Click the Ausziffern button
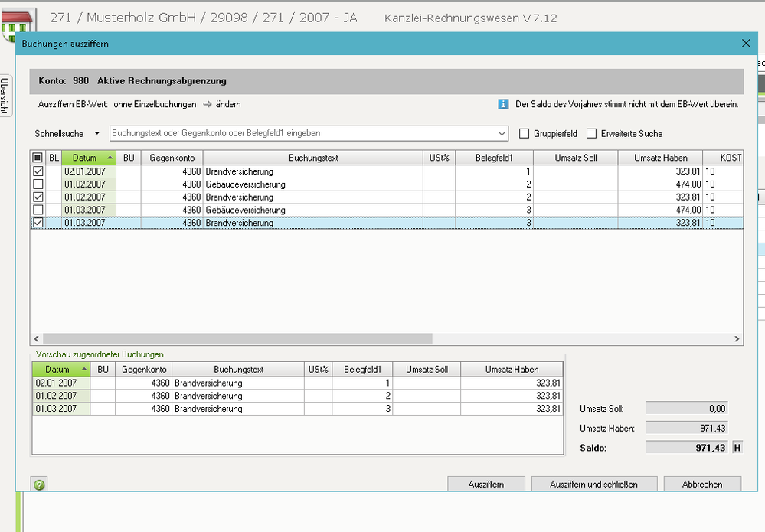765x532 pixels. click(x=486, y=485)
